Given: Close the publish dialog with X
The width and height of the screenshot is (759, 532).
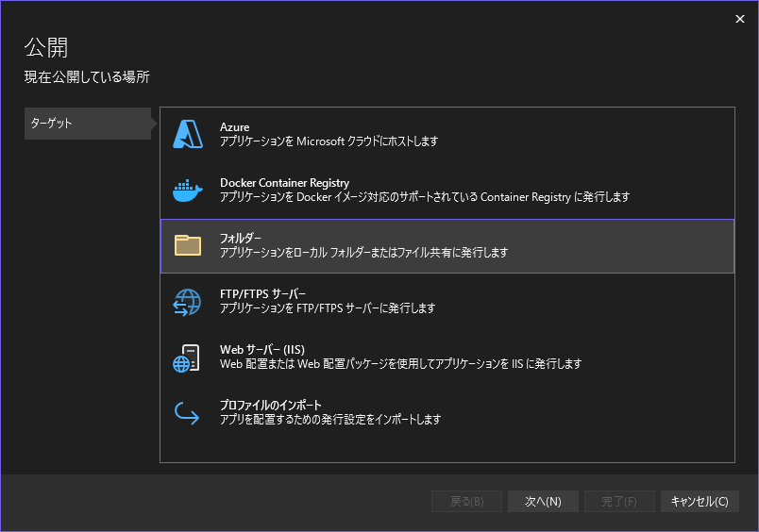Looking at the screenshot, I should tap(740, 19).
